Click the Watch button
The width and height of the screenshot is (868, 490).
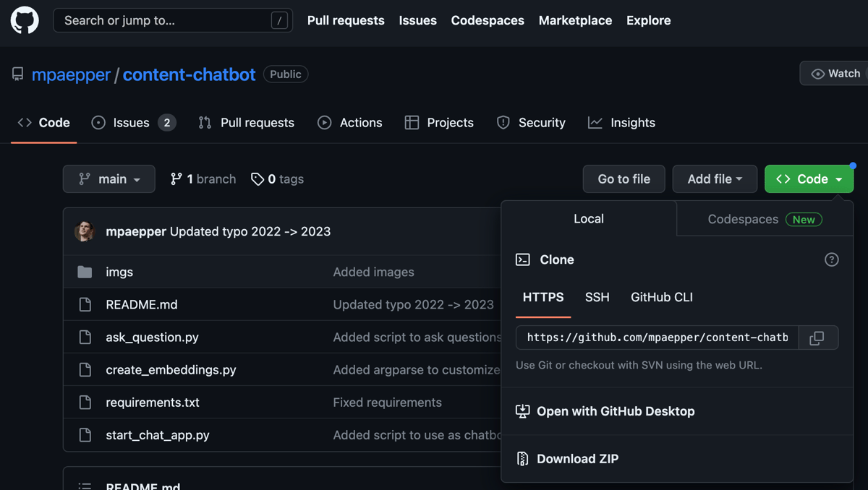(835, 74)
